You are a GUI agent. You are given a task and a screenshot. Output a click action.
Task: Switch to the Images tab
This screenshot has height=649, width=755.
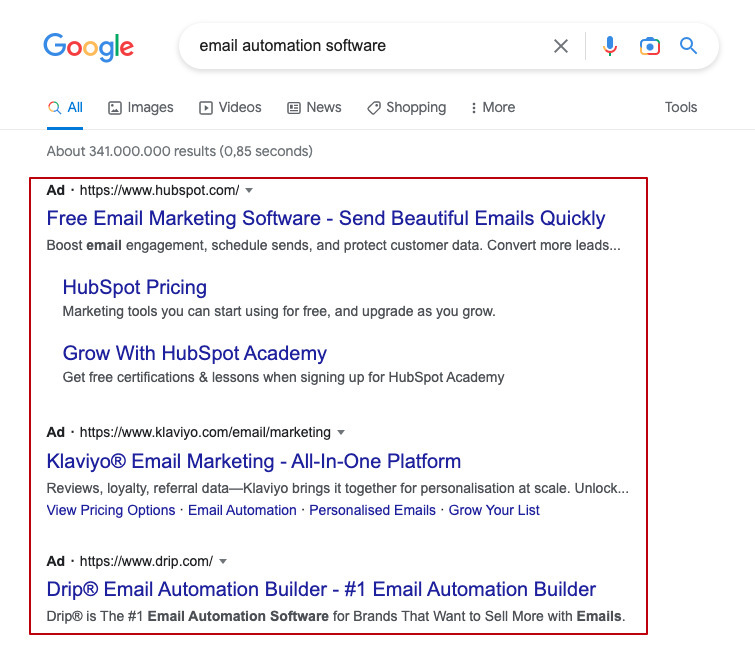[x=141, y=108]
